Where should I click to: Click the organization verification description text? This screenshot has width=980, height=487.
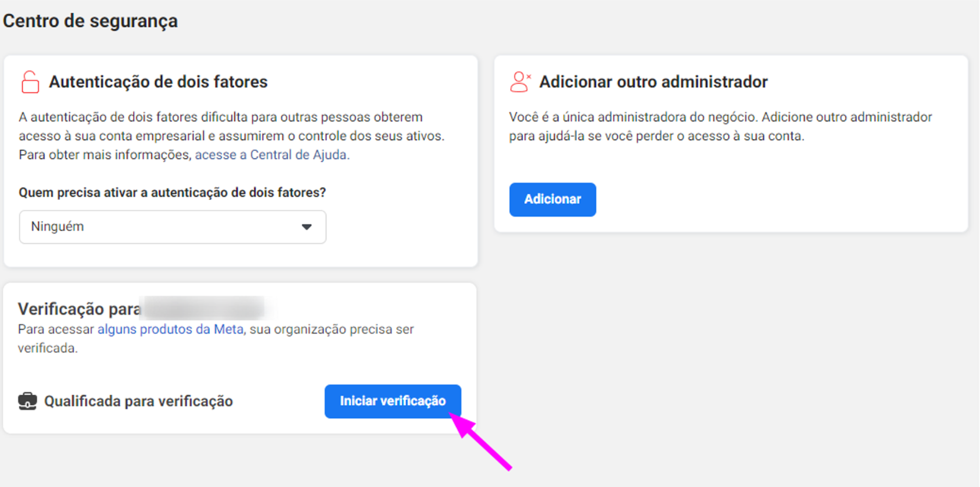[216, 339]
